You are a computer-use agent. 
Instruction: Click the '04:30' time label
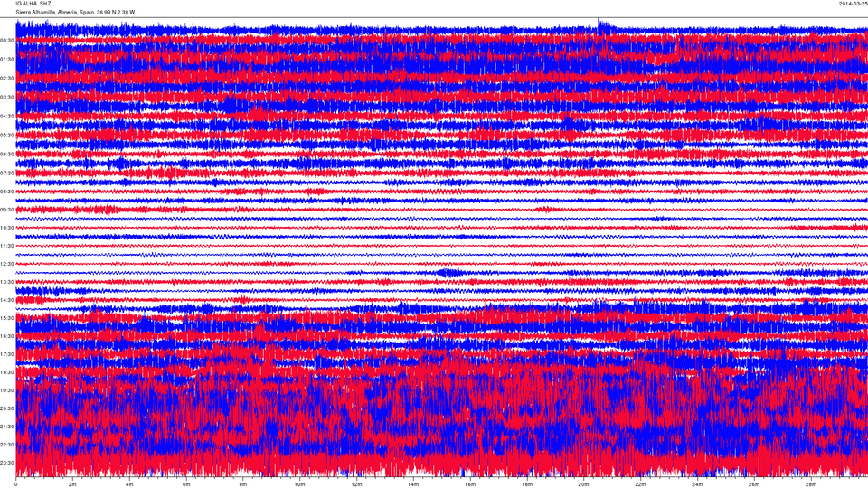[x=7, y=117]
